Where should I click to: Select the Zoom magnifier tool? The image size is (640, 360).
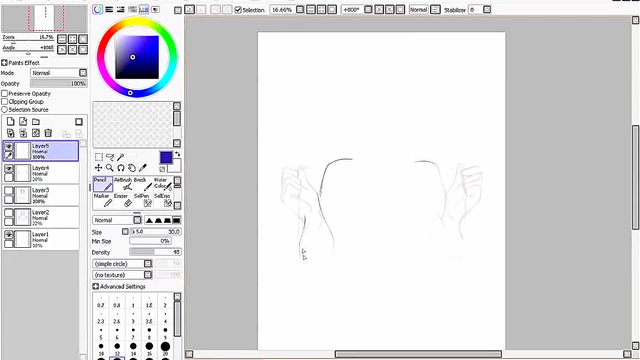(109, 168)
